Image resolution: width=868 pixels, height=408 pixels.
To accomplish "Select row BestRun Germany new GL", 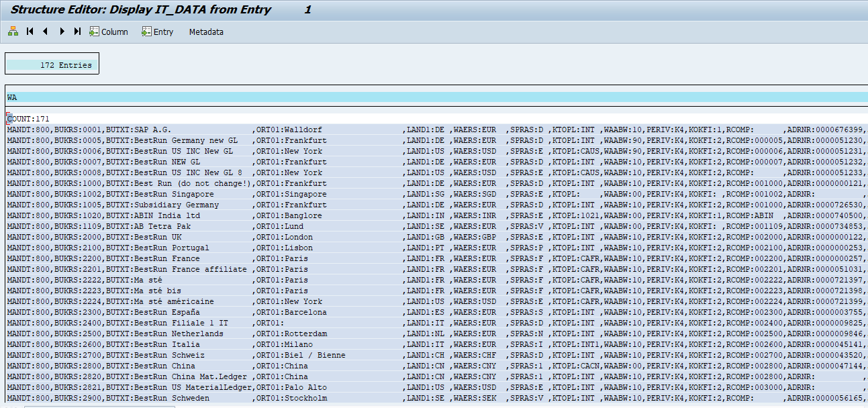I will pos(436,140).
